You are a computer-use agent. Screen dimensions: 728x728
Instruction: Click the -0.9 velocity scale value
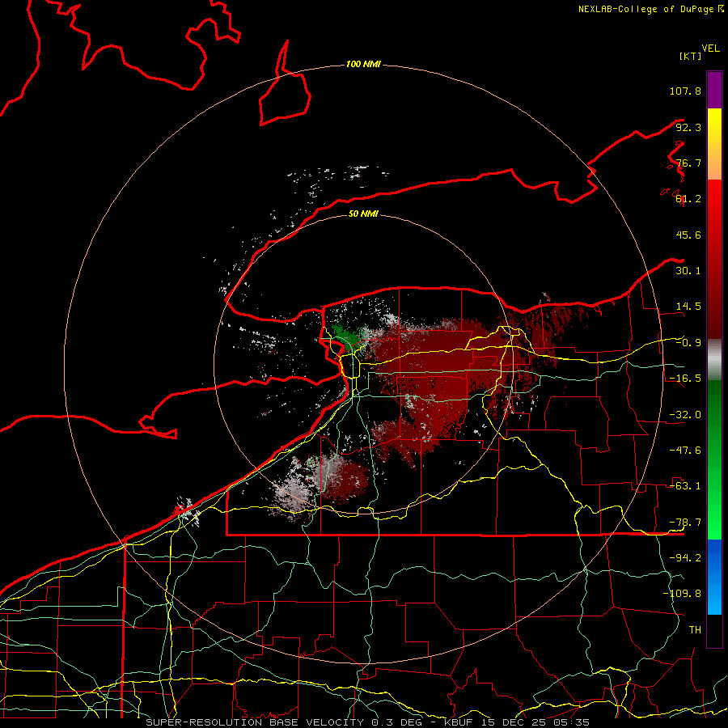pos(688,343)
